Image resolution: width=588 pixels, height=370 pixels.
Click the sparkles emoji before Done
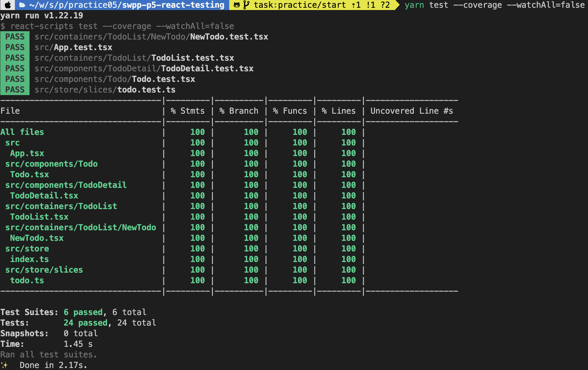[4, 365]
